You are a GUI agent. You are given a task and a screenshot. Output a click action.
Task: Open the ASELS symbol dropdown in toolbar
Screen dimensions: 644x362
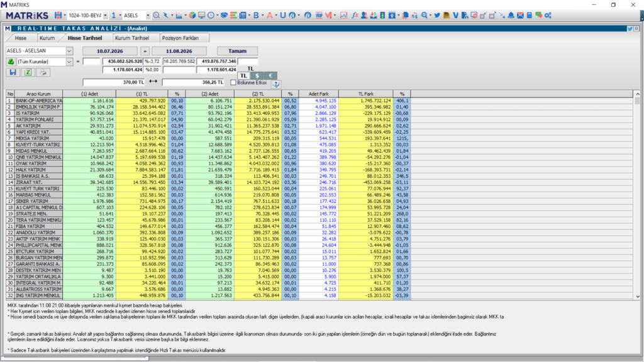coord(148,15)
